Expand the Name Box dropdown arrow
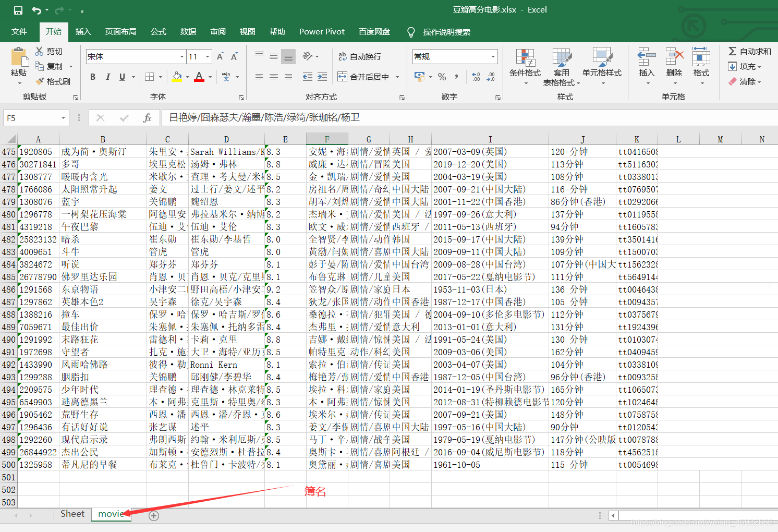The width and height of the screenshot is (778, 532). 63,118
